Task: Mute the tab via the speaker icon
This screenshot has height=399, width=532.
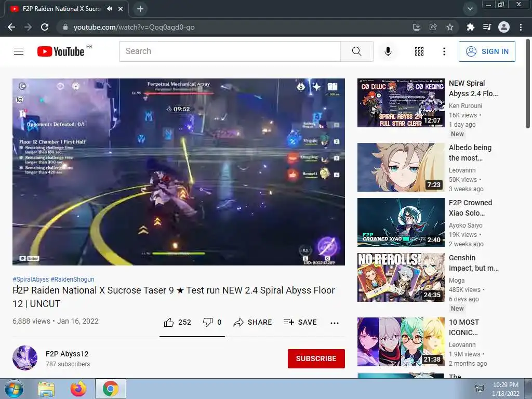Action: pyautogui.click(x=109, y=9)
